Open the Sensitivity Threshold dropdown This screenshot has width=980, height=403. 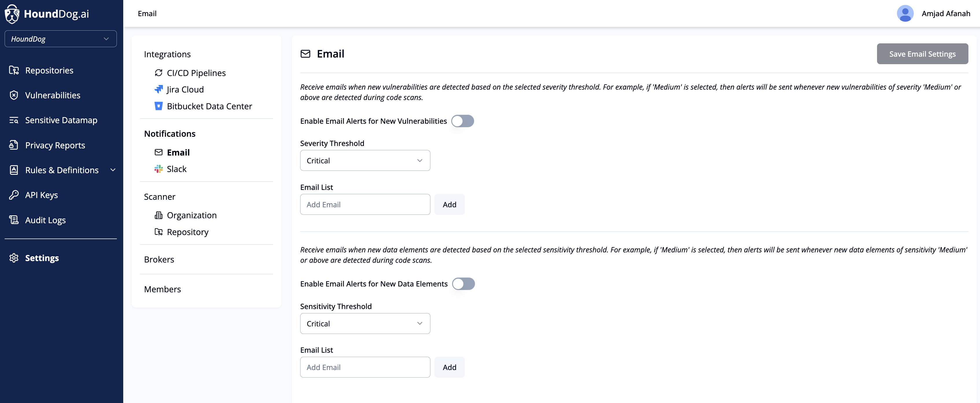pos(365,323)
